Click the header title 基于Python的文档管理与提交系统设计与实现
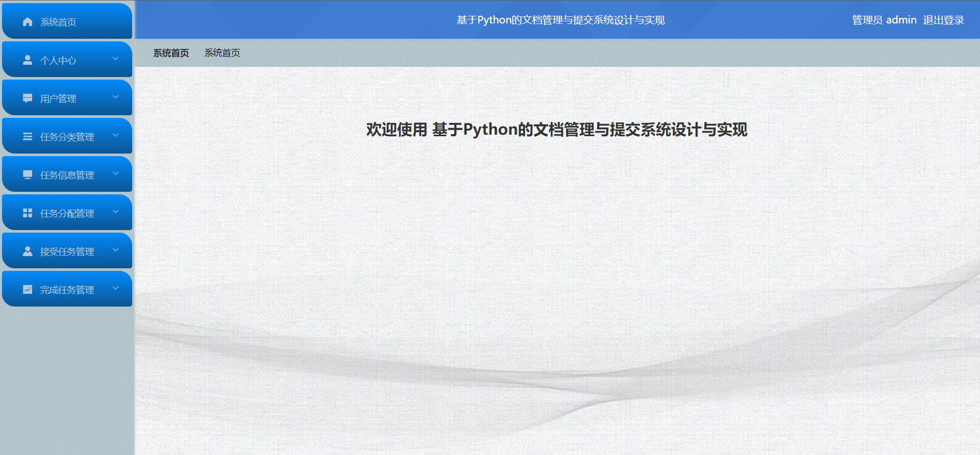The height and width of the screenshot is (455, 980). click(x=560, y=20)
